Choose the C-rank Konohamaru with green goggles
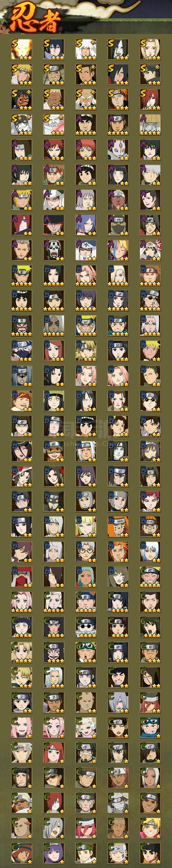This screenshot has height=868, width=172. 86,652
